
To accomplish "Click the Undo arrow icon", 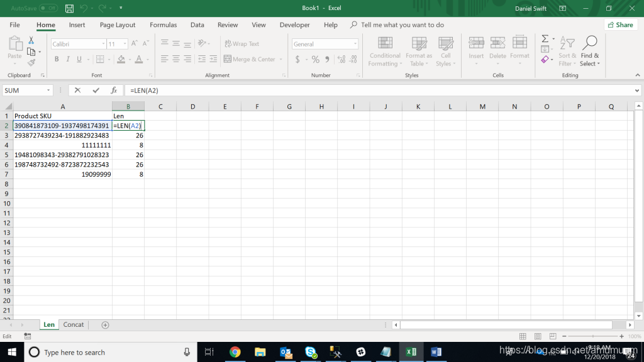I will click(x=84, y=8).
